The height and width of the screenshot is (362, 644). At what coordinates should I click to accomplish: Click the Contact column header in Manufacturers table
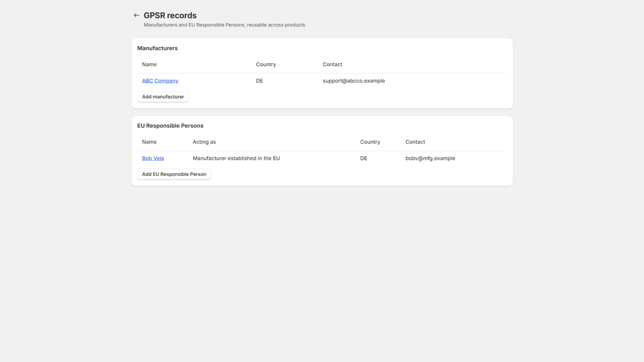[332, 65]
